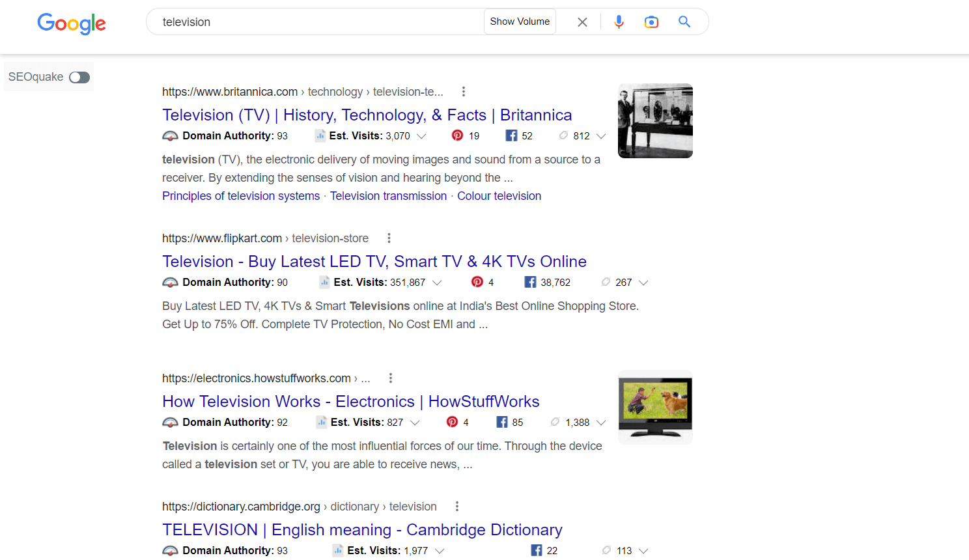
Task: Click the Google logo
Action: tap(72, 23)
